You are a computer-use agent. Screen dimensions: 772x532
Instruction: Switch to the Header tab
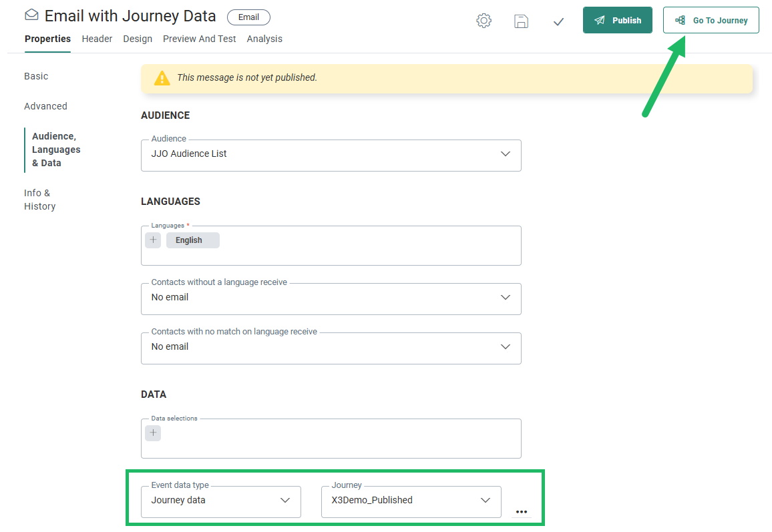tap(97, 39)
